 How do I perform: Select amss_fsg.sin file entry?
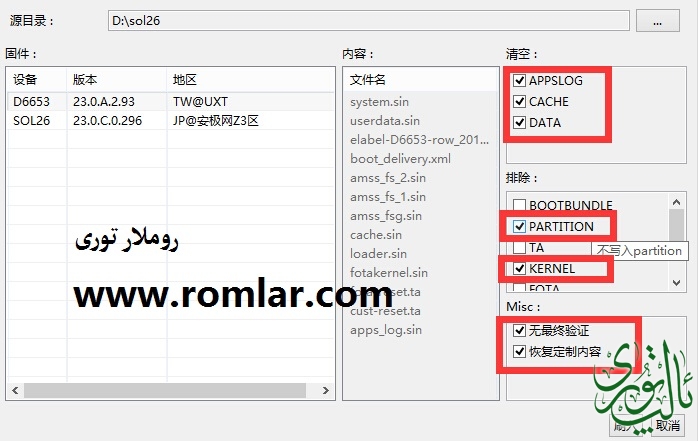(386, 216)
